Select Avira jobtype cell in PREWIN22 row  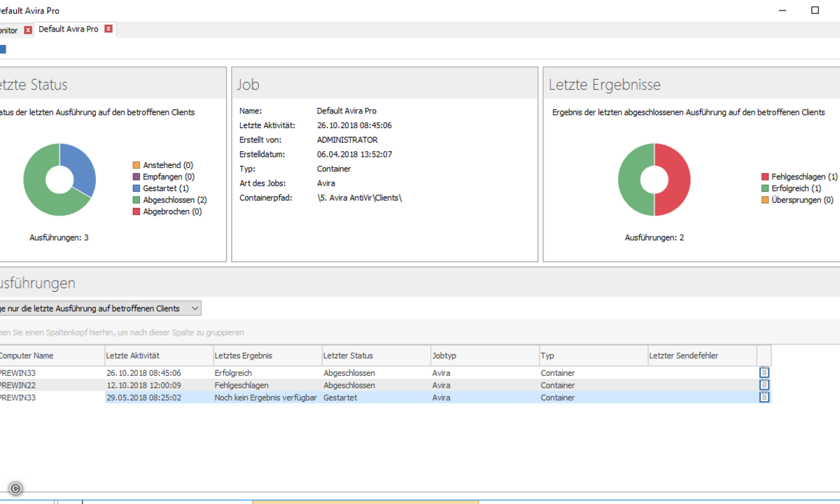[x=484, y=385]
